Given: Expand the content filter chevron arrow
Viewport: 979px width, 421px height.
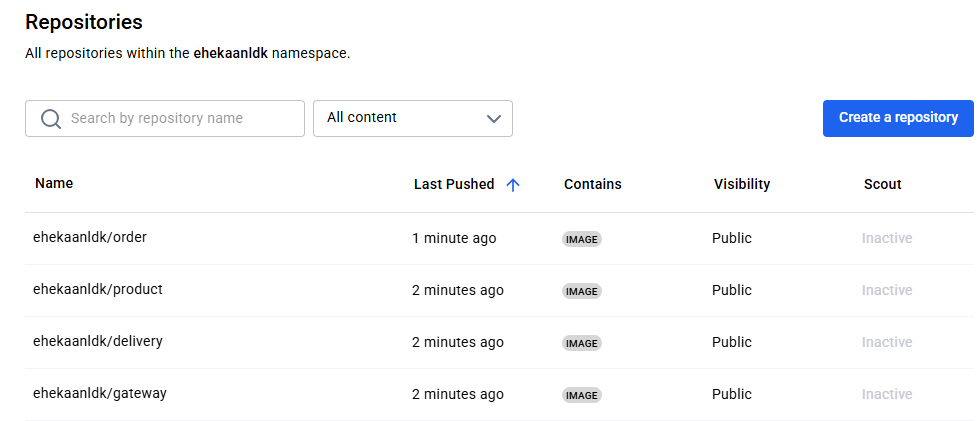Looking at the screenshot, I should [493, 119].
